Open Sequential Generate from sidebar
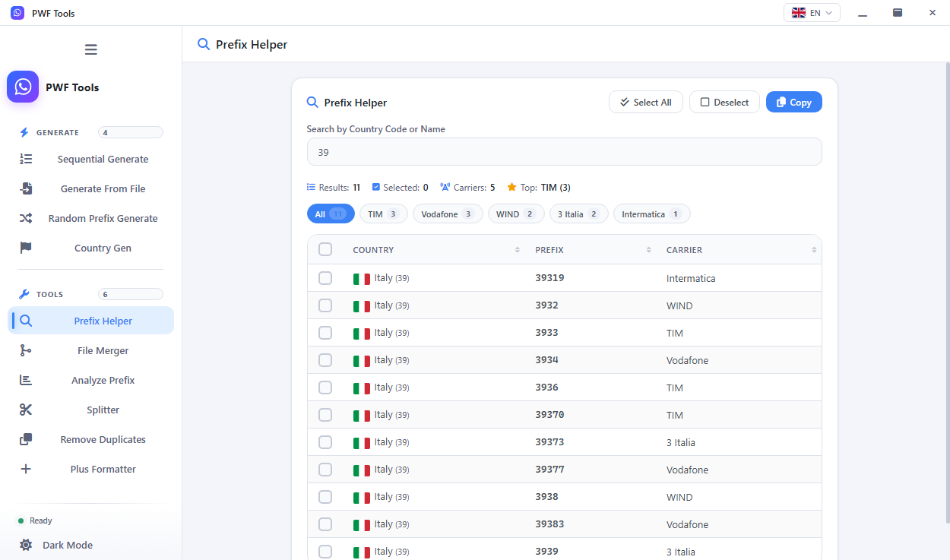Image resolution: width=950 pixels, height=560 pixels. (x=91, y=159)
